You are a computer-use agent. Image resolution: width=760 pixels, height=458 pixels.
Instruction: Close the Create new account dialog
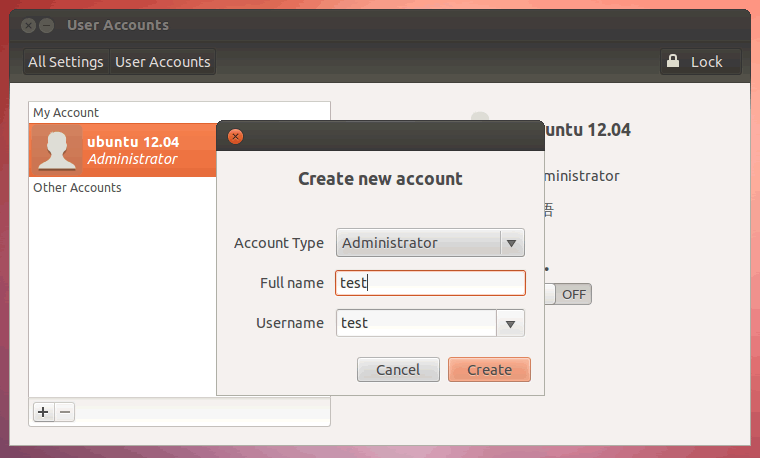point(235,137)
